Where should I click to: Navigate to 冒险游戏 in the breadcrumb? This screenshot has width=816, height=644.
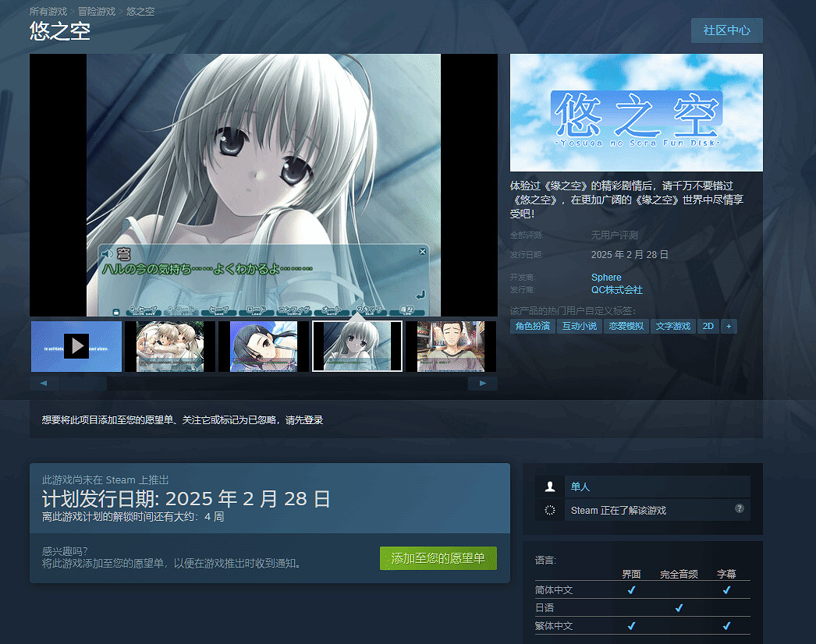click(x=98, y=11)
